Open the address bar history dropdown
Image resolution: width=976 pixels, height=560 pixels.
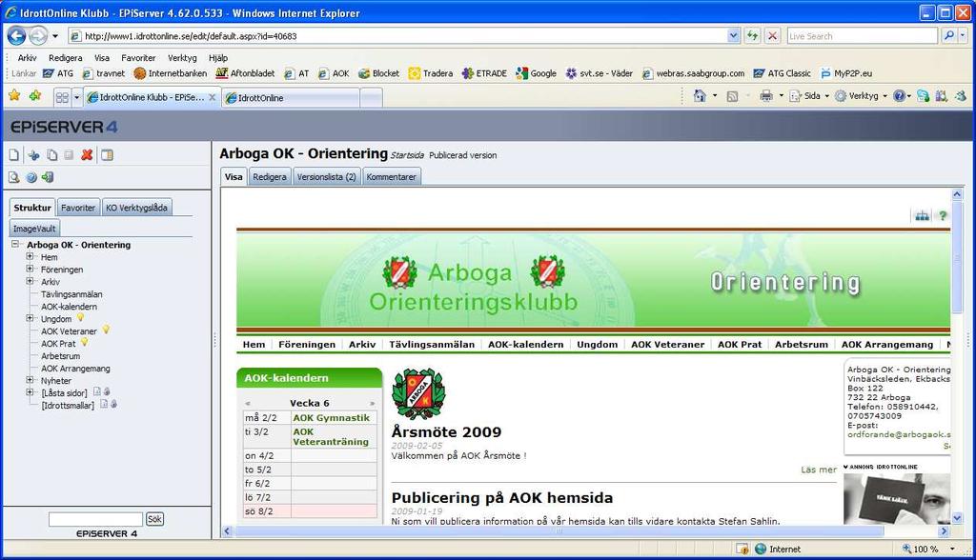(733, 35)
